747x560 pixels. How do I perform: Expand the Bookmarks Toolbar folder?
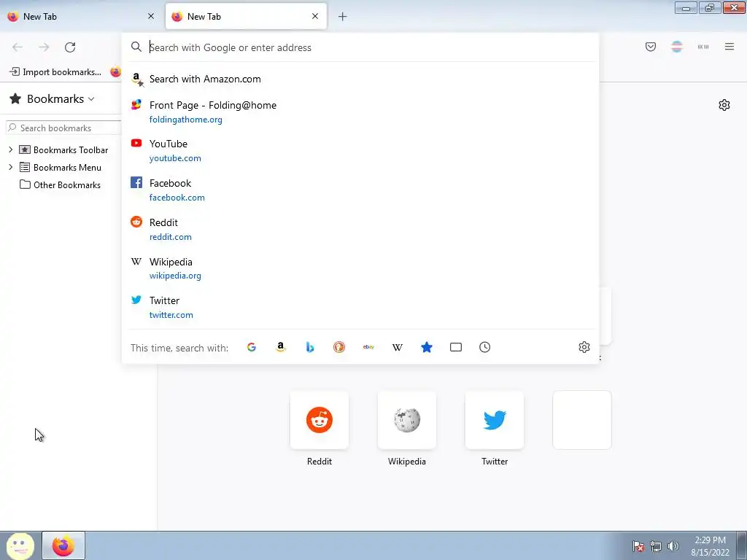point(10,150)
